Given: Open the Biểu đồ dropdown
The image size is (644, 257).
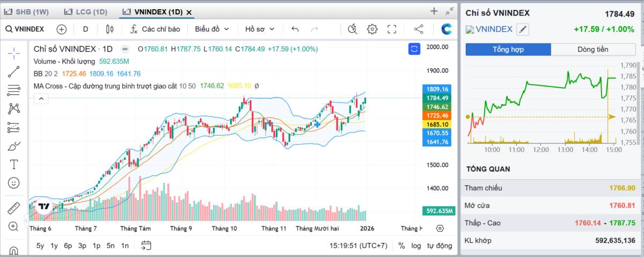Looking at the screenshot, I should (212, 29).
